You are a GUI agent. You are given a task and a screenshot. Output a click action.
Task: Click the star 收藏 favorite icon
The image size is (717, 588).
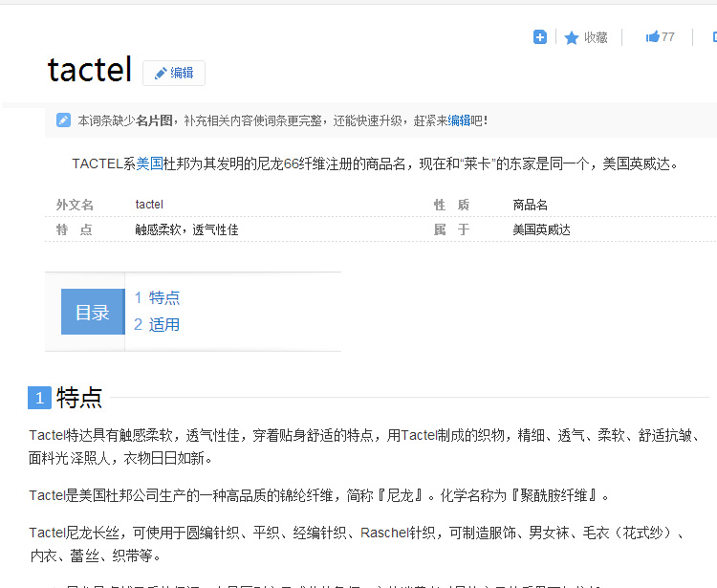[572, 38]
